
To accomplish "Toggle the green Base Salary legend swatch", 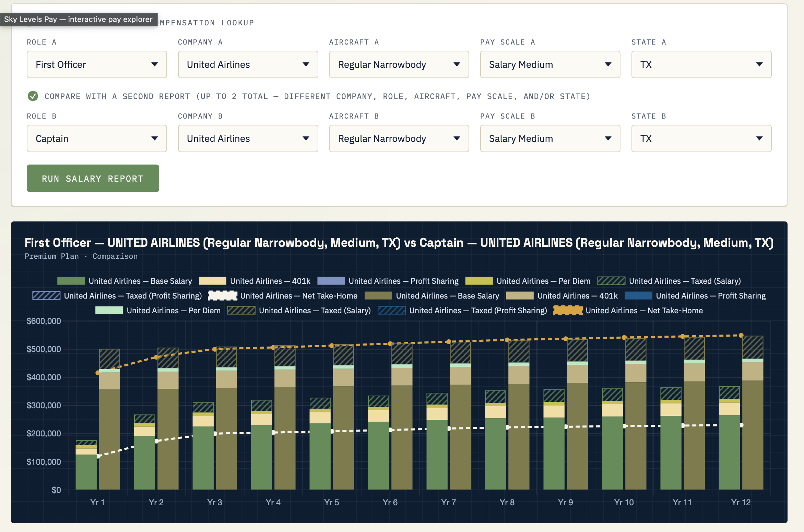I will pos(71,281).
